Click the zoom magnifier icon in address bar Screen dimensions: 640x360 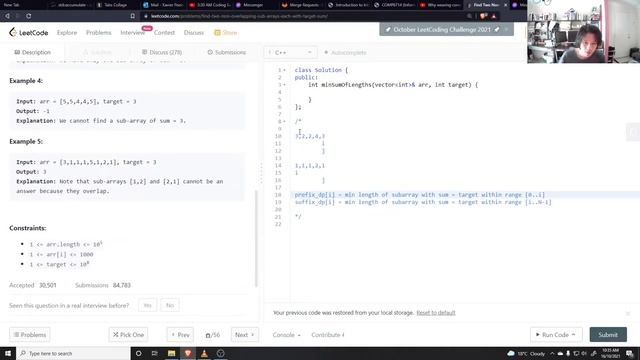click(469, 16)
